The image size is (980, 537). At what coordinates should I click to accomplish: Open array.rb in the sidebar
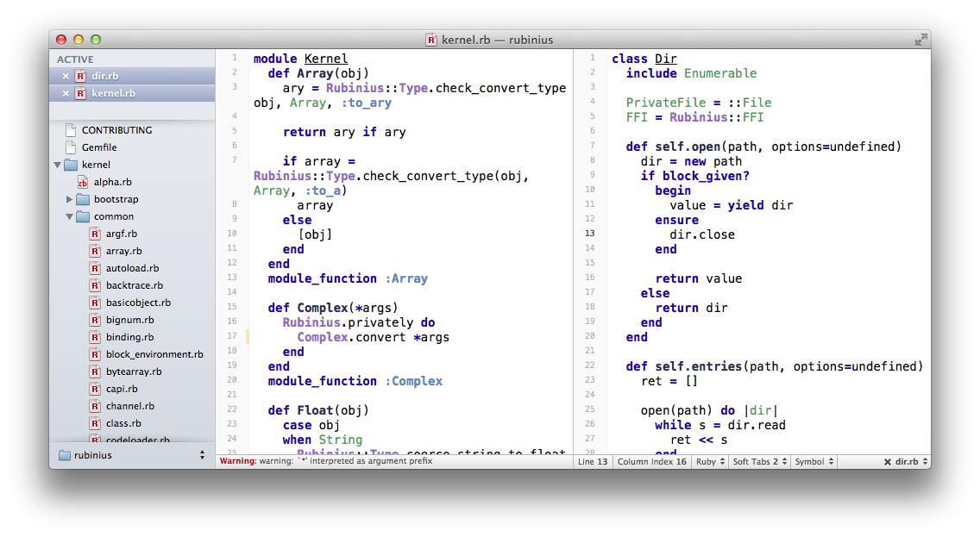coord(123,251)
